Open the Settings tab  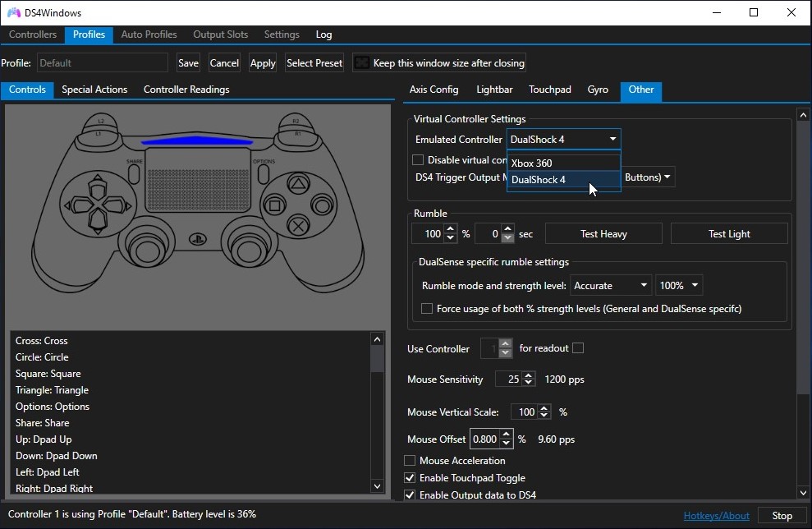point(282,34)
